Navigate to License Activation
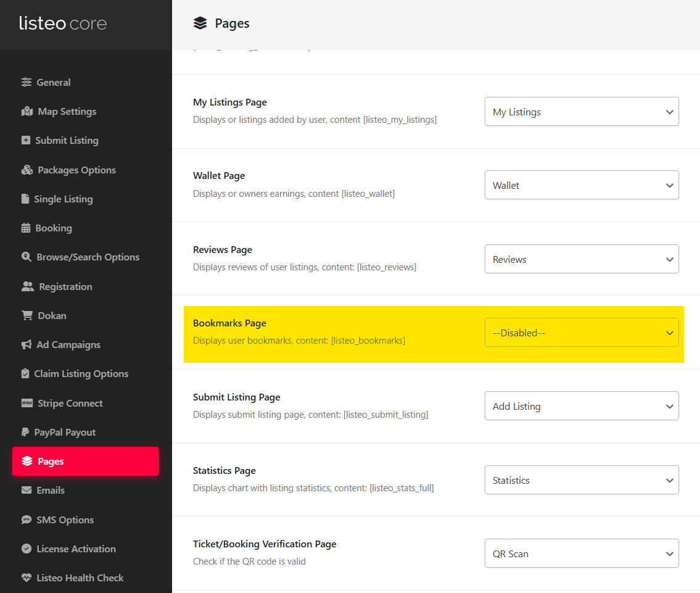 click(x=76, y=549)
